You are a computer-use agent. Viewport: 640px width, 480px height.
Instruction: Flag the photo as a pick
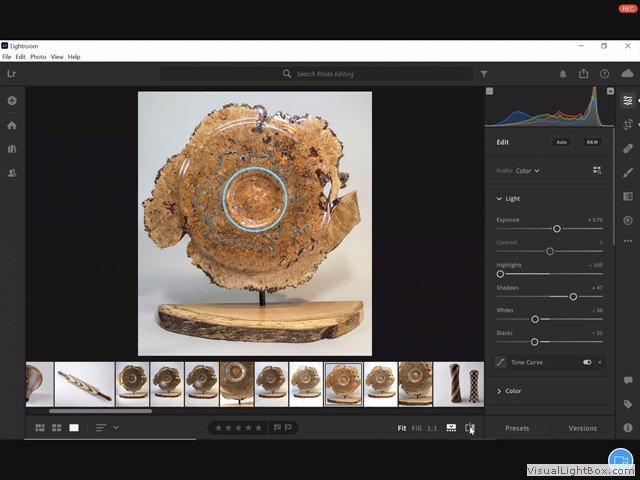(277, 428)
